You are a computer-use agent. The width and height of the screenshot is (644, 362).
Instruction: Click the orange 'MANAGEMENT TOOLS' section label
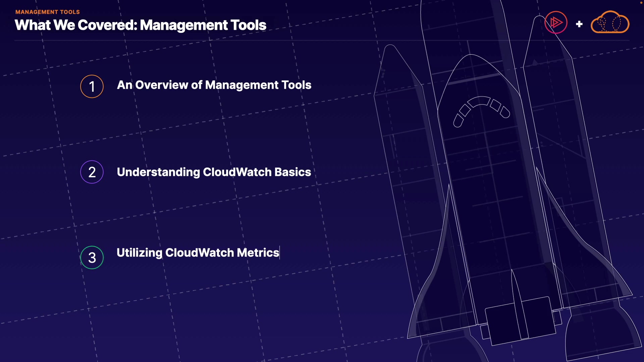(x=48, y=12)
